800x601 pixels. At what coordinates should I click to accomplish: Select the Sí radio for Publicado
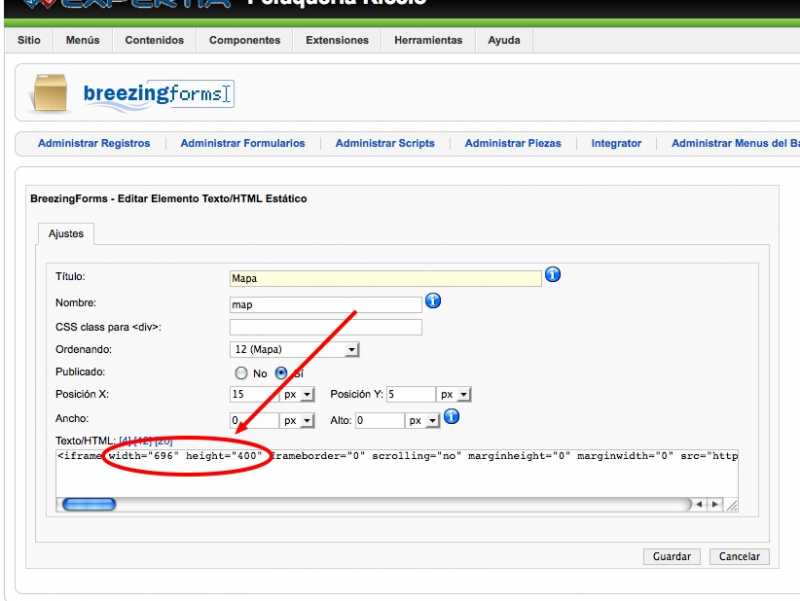(281, 373)
